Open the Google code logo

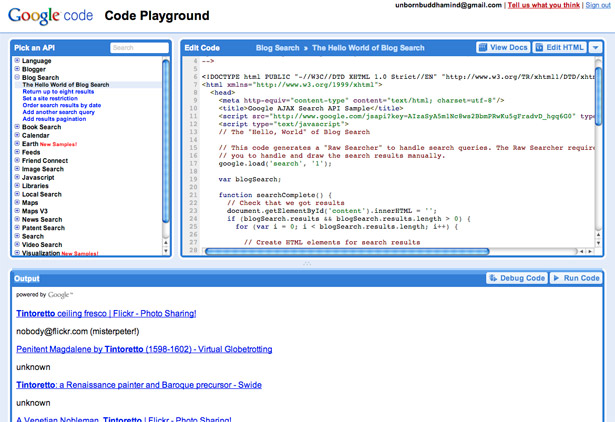(51, 16)
